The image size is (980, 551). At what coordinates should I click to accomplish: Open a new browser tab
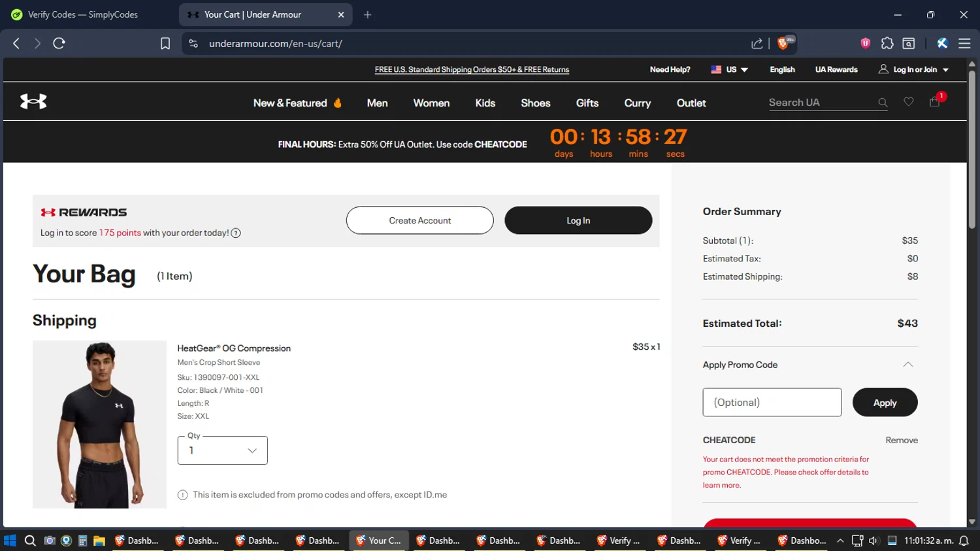pyautogui.click(x=368, y=14)
